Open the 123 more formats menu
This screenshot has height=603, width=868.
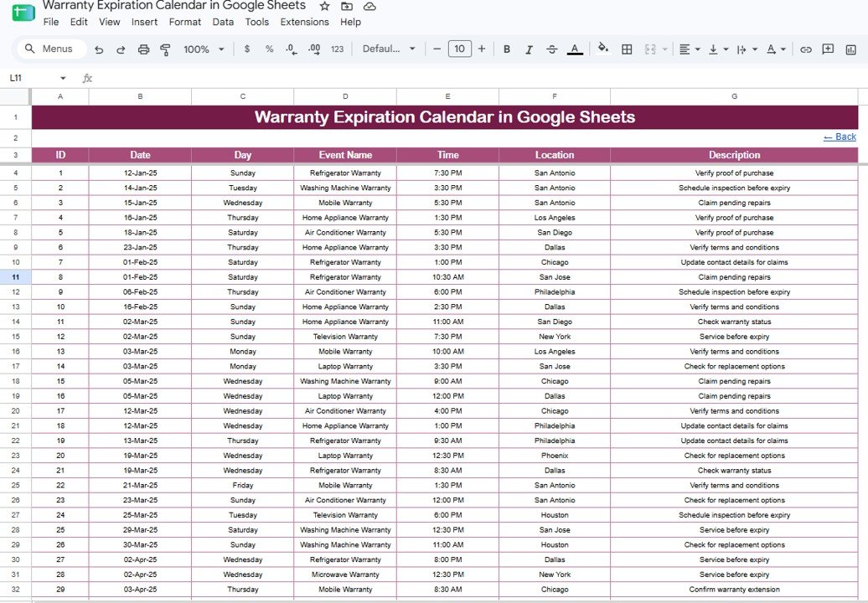coord(337,49)
